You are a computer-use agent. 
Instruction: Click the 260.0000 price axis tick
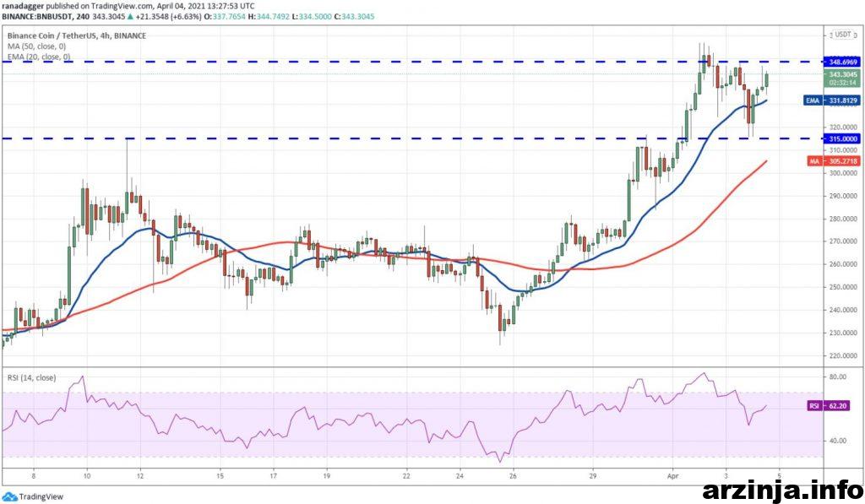coord(842,264)
